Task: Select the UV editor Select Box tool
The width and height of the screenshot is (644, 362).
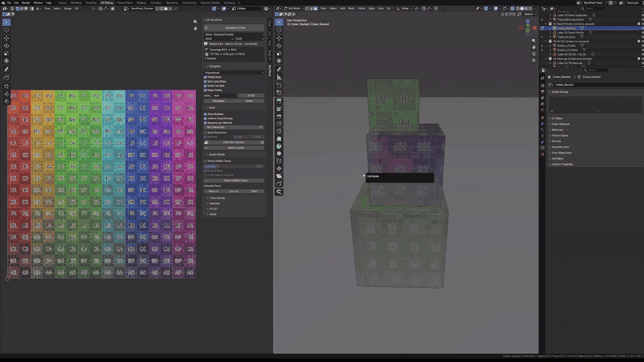Action: click(x=7, y=22)
